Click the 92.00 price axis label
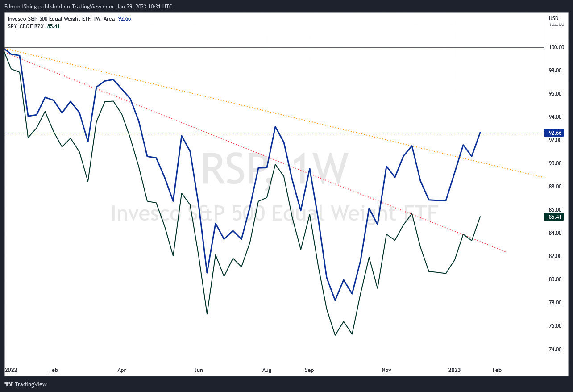573x392 pixels. (556, 140)
